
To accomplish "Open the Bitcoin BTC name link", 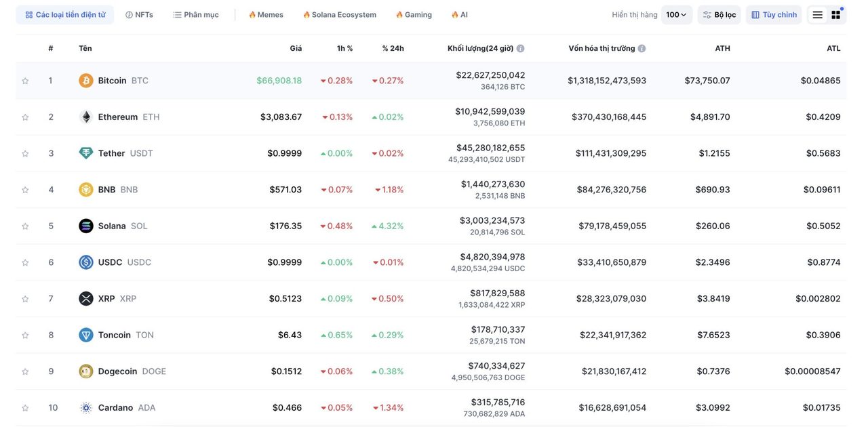I will click(123, 81).
